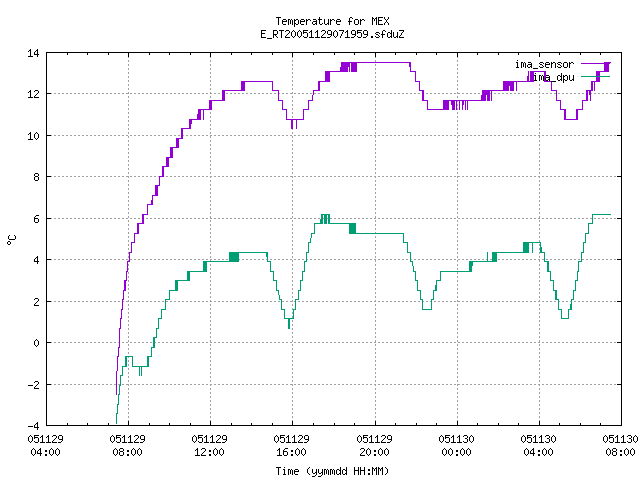Click the y-axis value 14
640x480 pixels.
pos(33,53)
